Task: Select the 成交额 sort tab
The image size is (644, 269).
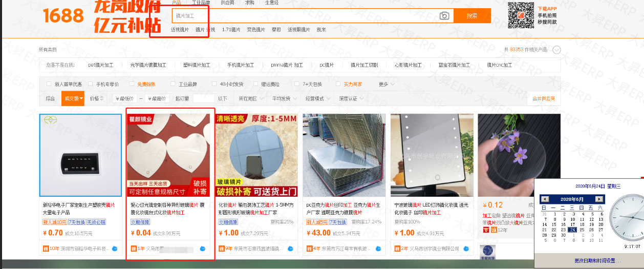Action: point(72,98)
